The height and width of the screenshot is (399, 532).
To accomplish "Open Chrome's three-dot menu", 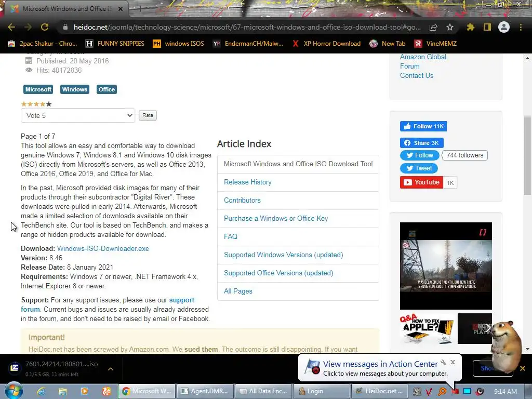I will (521, 27).
